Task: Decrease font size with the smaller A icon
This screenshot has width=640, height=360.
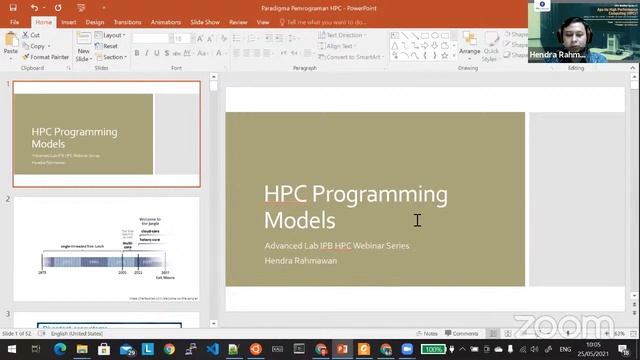Action: pyautogui.click(x=210, y=39)
